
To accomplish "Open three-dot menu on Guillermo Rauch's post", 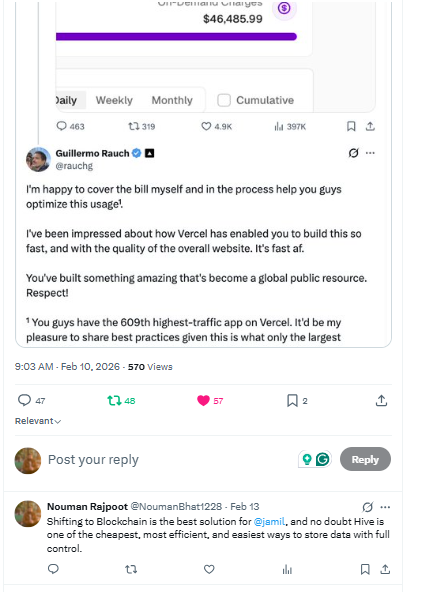I will [370, 153].
